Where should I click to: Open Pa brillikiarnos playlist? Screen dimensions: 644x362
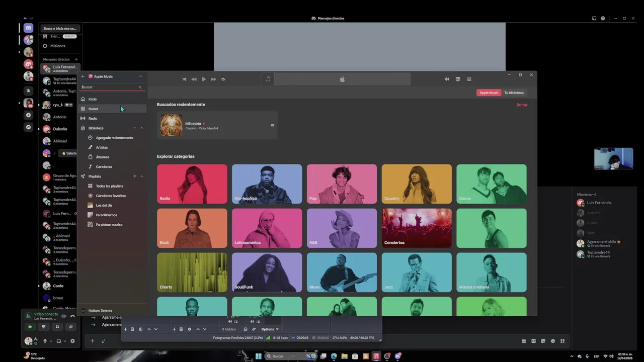pyautogui.click(x=112, y=215)
